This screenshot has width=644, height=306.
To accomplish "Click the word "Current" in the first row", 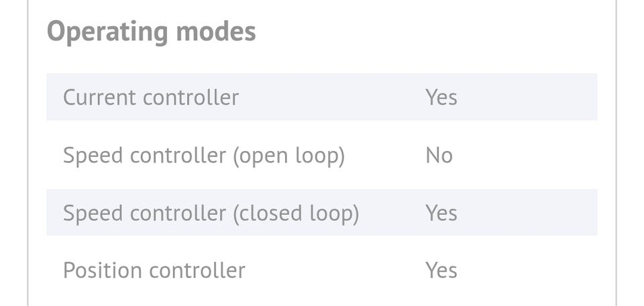I will click(100, 97).
